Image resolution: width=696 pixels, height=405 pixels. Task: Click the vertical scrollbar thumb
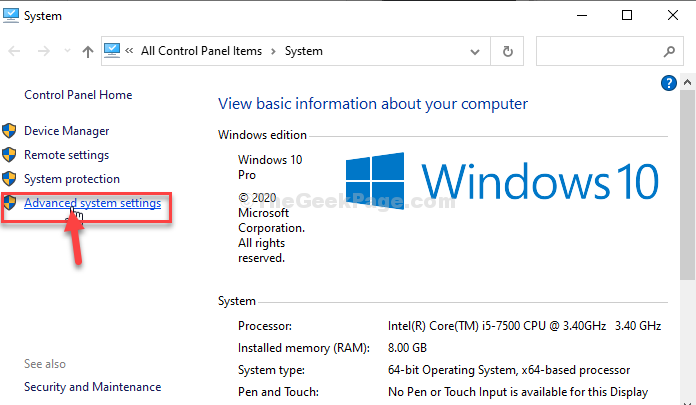click(x=687, y=185)
